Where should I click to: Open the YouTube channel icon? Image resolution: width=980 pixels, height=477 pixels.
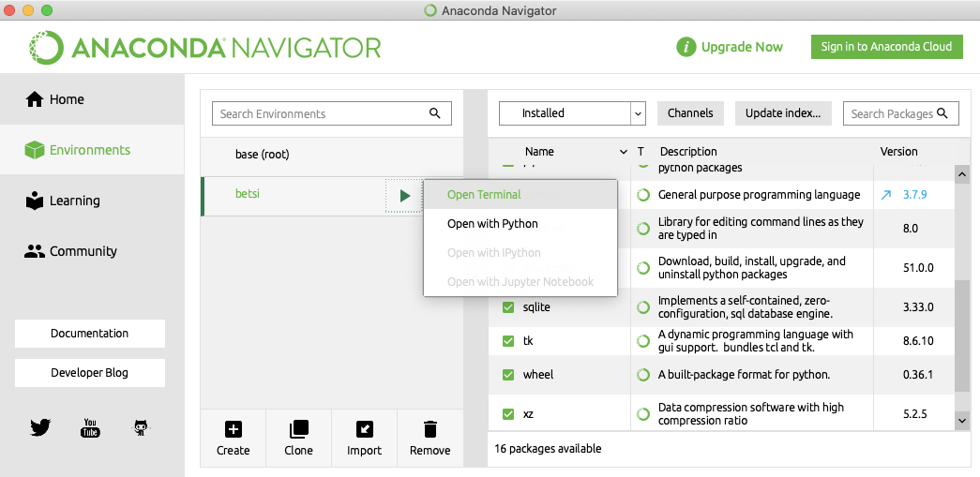pos(91,427)
